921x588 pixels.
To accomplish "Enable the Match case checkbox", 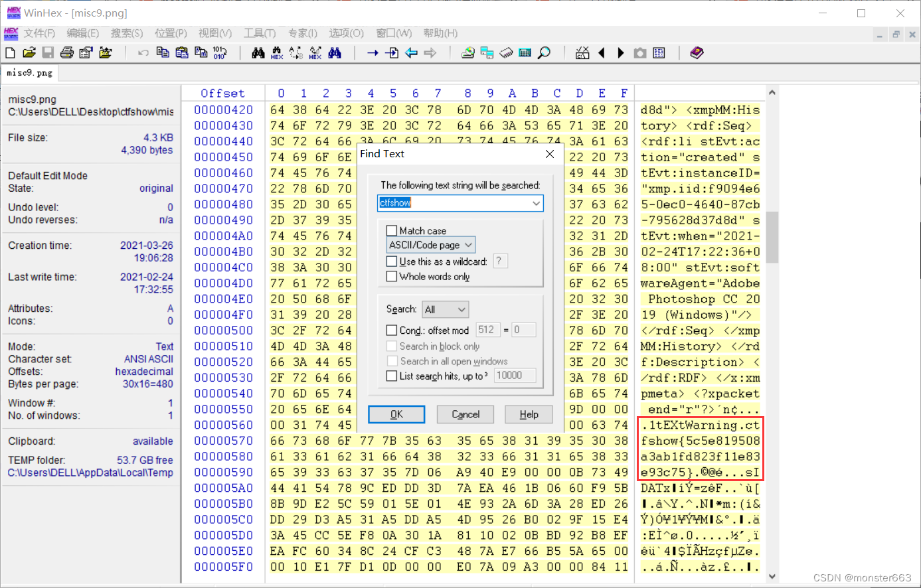I will click(392, 231).
